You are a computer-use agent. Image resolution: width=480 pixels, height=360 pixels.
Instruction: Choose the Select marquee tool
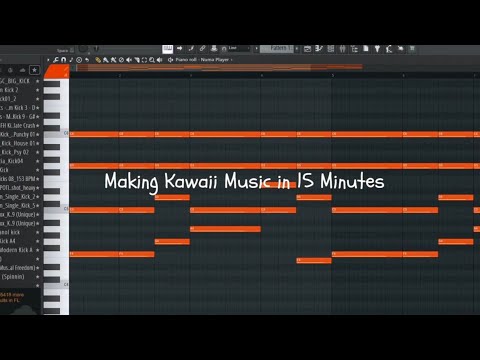144,60
